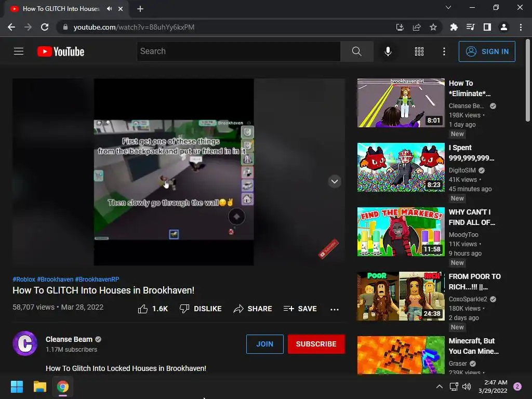Open the YouTube apps grid
This screenshot has width=532, height=399.
[419, 51]
